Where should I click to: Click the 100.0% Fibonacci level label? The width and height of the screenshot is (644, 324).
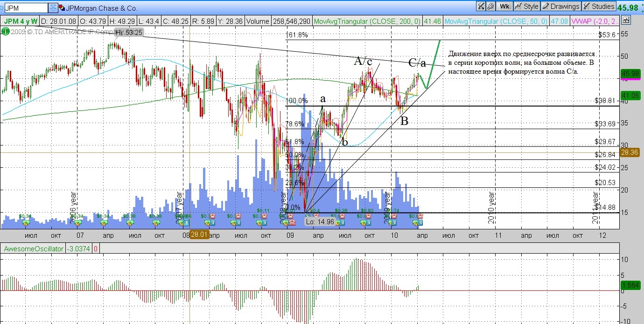297,101
